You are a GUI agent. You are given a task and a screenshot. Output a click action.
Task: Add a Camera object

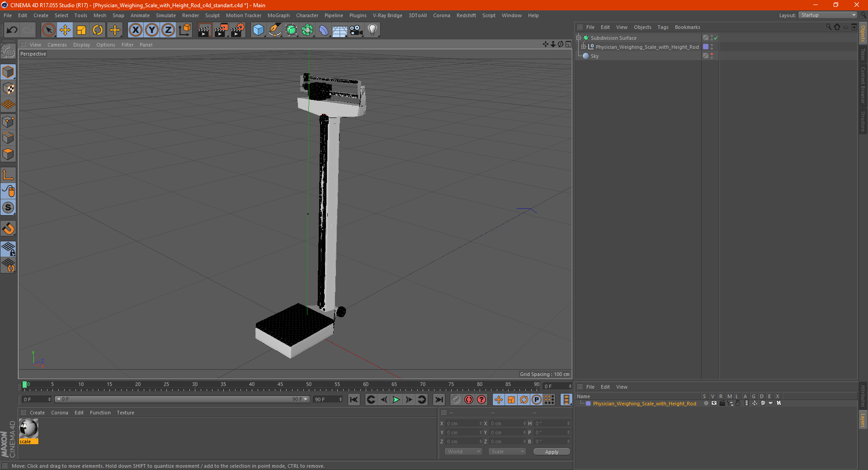click(356, 30)
